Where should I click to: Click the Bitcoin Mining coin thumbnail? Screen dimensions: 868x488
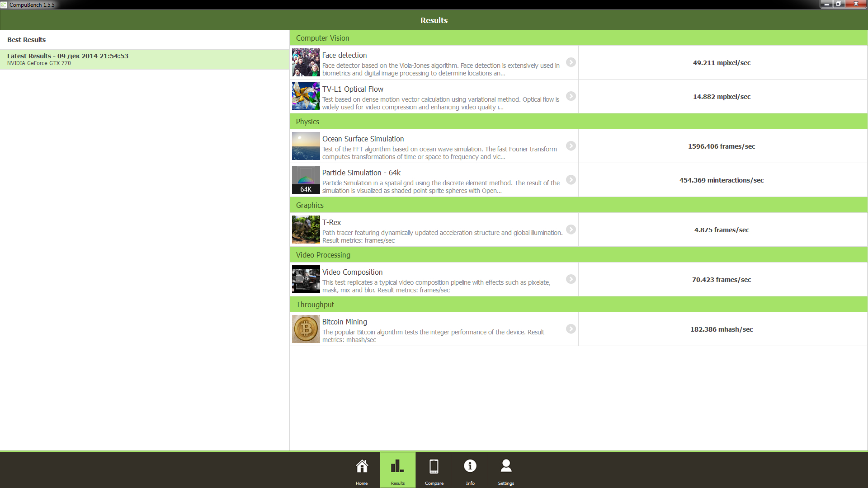[306, 329]
